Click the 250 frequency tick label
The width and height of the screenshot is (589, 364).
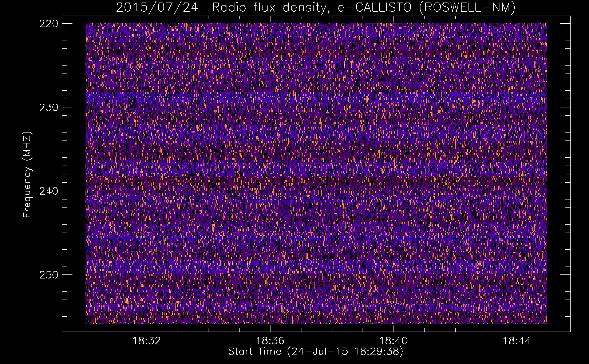48,275
